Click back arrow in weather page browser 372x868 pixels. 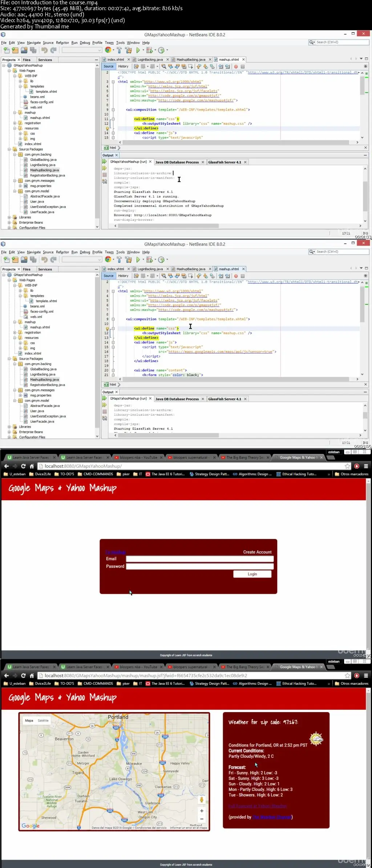(6, 676)
